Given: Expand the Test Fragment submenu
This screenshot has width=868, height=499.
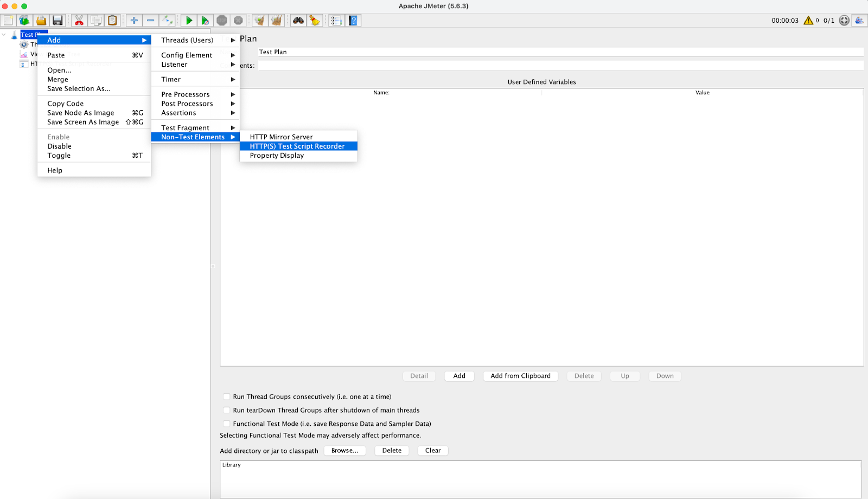Looking at the screenshot, I should click(195, 128).
